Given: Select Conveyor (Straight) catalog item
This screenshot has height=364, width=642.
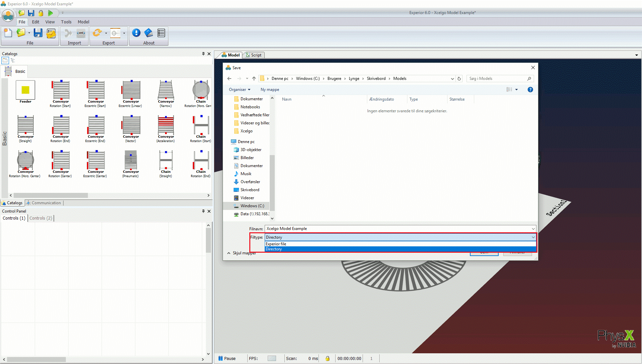Looking at the screenshot, I should (25, 129).
